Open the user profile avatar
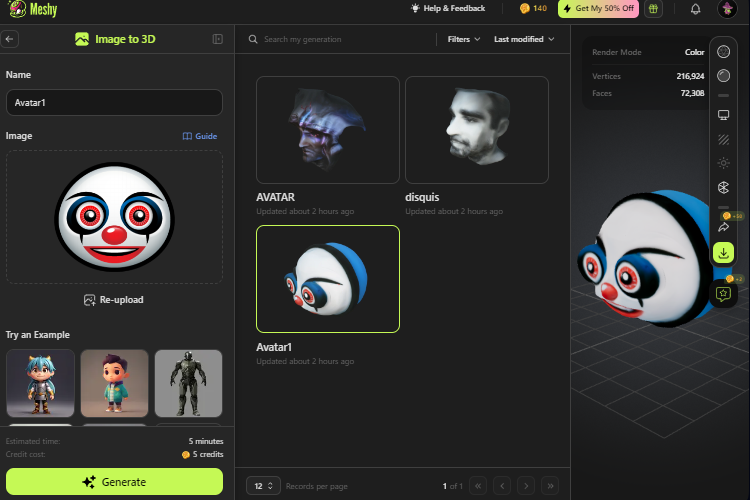 pyautogui.click(x=727, y=9)
